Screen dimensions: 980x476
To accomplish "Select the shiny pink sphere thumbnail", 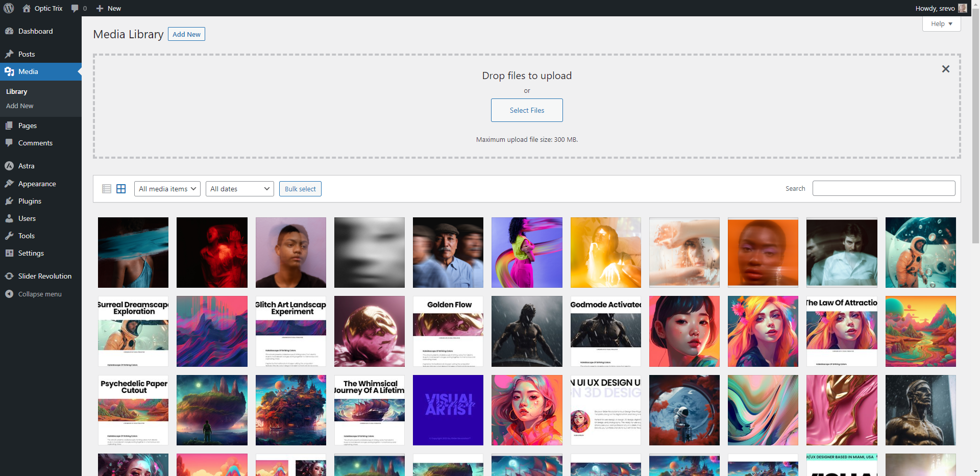I will [x=370, y=331].
